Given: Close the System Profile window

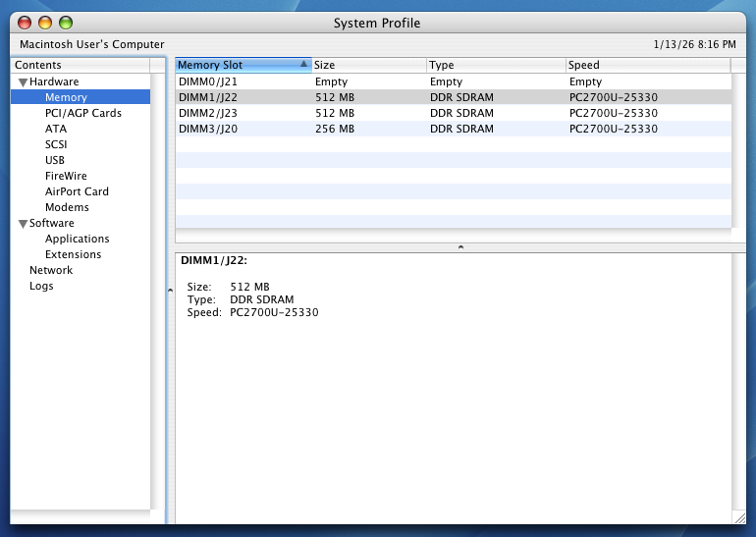Looking at the screenshot, I should 25,23.
